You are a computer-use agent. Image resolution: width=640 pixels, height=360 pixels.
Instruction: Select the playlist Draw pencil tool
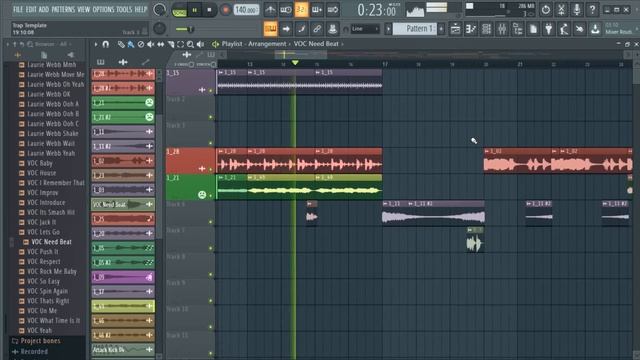pyautogui.click(x=121, y=44)
